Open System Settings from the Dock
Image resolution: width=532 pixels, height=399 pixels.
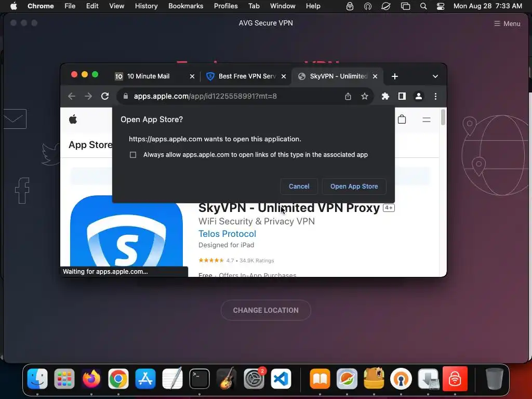254,378
